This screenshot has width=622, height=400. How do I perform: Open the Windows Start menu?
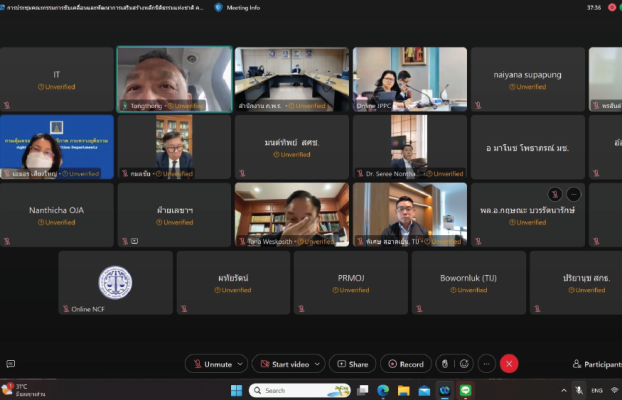tap(237, 390)
